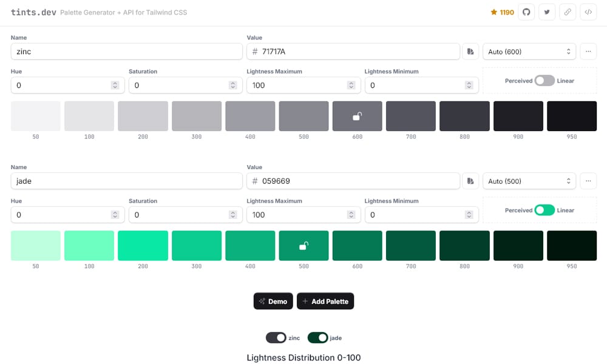Hide the jade palette using its toggle
This screenshot has height=364, width=607.
pos(318,338)
